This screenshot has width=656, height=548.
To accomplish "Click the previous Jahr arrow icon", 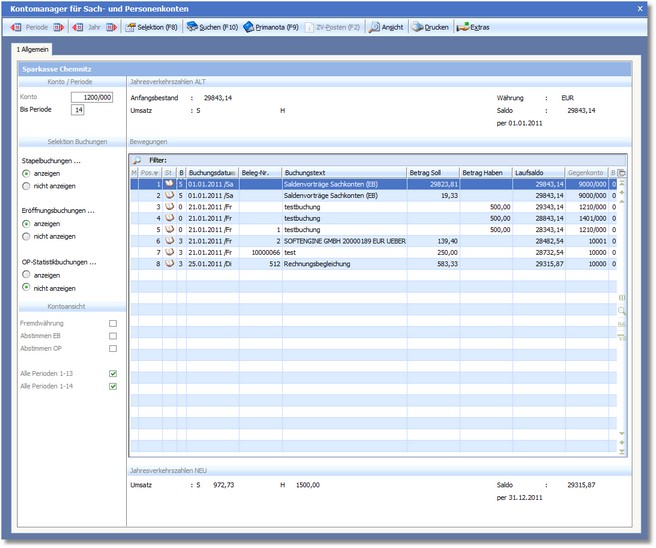I will point(76,27).
